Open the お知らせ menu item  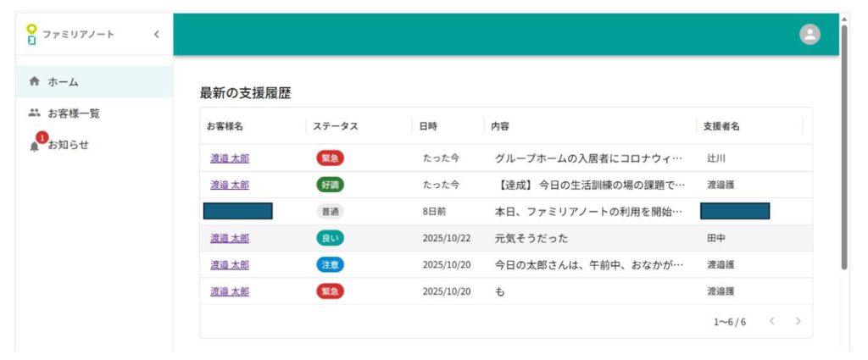point(68,145)
